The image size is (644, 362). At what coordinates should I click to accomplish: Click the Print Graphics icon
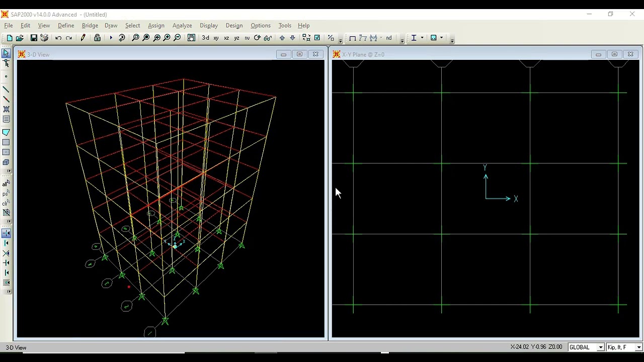pyautogui.click(x=44, y=38)
